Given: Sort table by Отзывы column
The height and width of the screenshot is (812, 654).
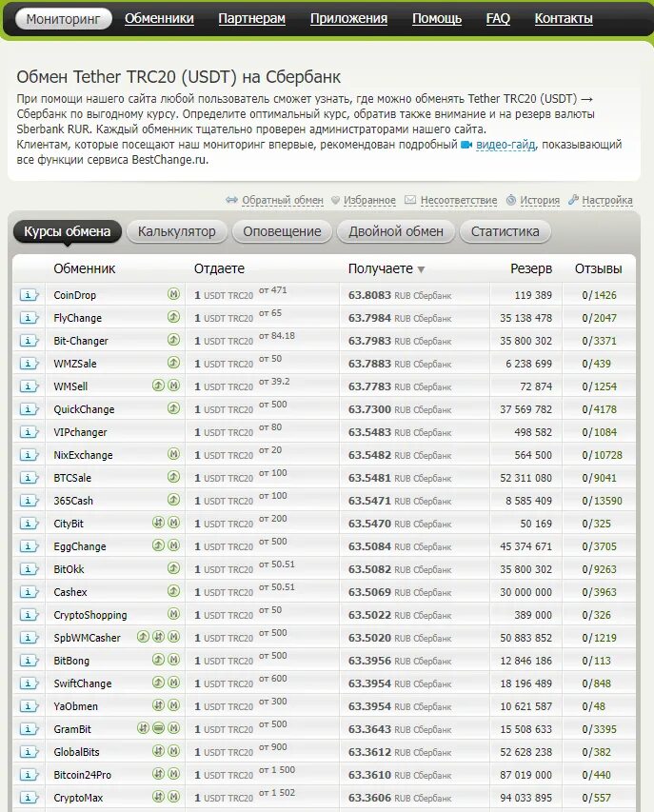Looking at the screenshot, I should point(598,268).
